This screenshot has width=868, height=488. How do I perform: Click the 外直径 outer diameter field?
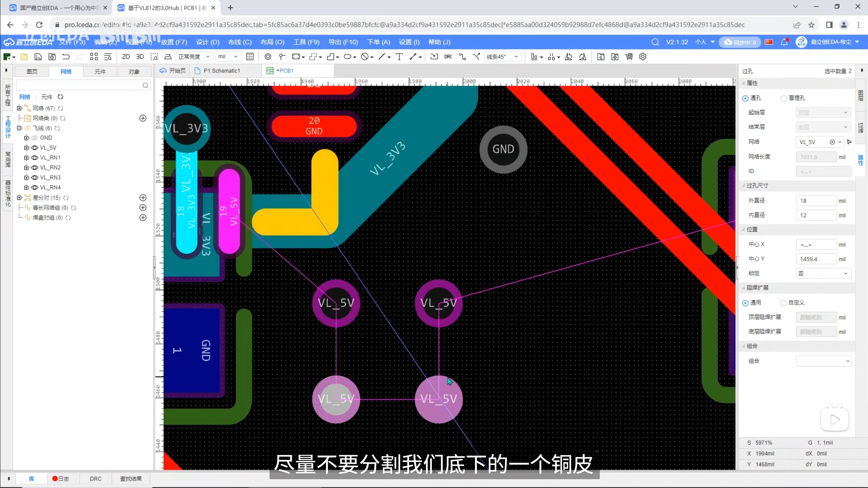(x=816, y=201)
